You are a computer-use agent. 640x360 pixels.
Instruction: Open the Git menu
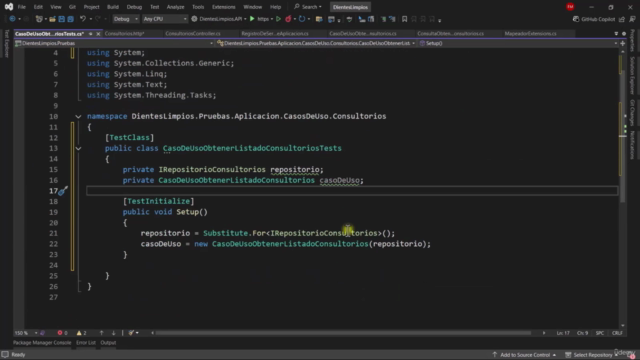[x=72, y=7]
